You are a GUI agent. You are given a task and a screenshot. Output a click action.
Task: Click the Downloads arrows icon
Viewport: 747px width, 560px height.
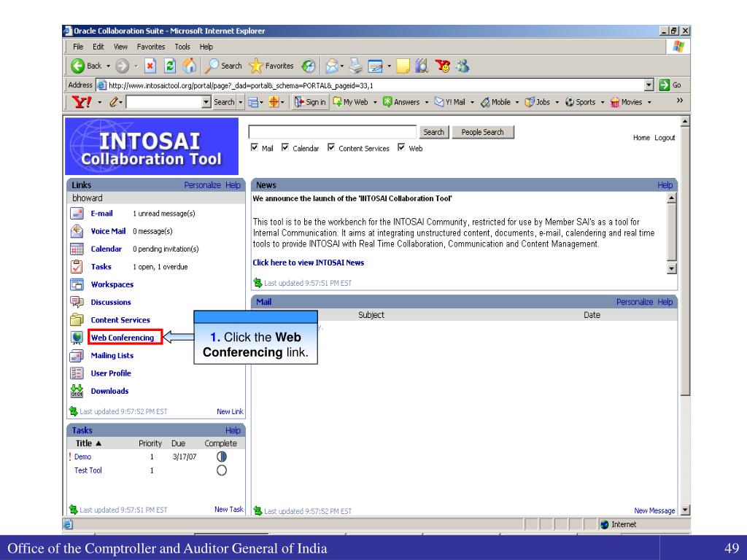click(x=77, y=391)
